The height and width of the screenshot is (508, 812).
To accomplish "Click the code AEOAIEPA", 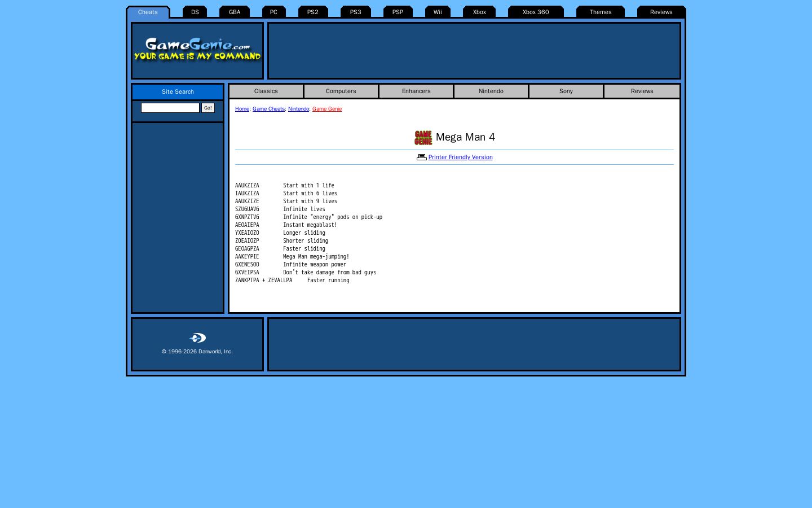I will [247, 225].
